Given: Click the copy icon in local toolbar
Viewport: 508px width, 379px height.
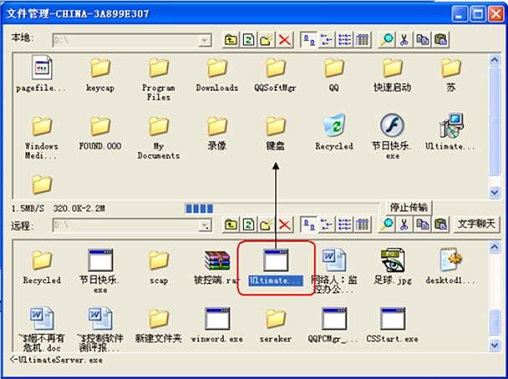Looking at the screenshot, I should tap(422, 40).
